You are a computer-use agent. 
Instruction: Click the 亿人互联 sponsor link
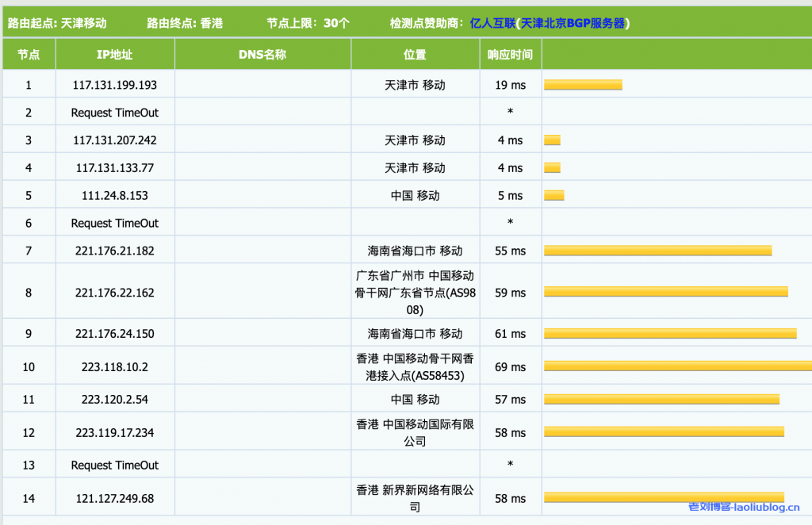pyautogui.click(x=492, y=23)
